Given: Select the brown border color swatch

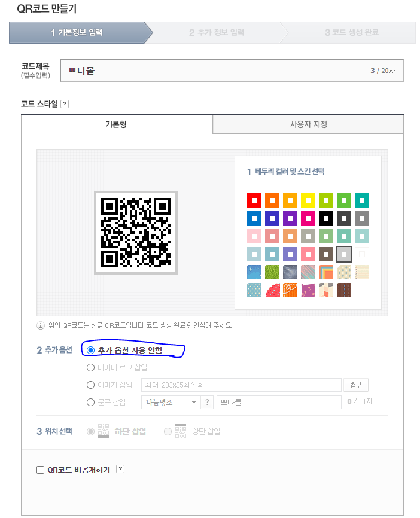Looking at the screenshot, I should coord(326,254).
